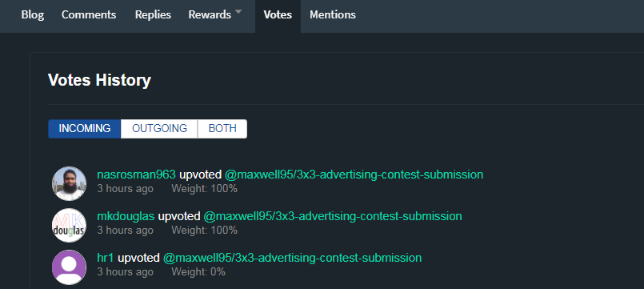Switch filter to OUTGOING votes

click(x=159, y=129)
